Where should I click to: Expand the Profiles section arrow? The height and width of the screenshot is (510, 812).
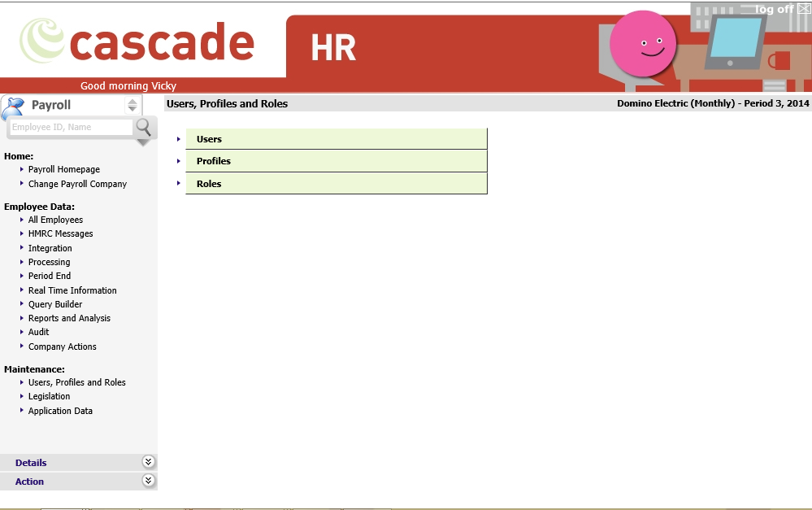[179, 161]
